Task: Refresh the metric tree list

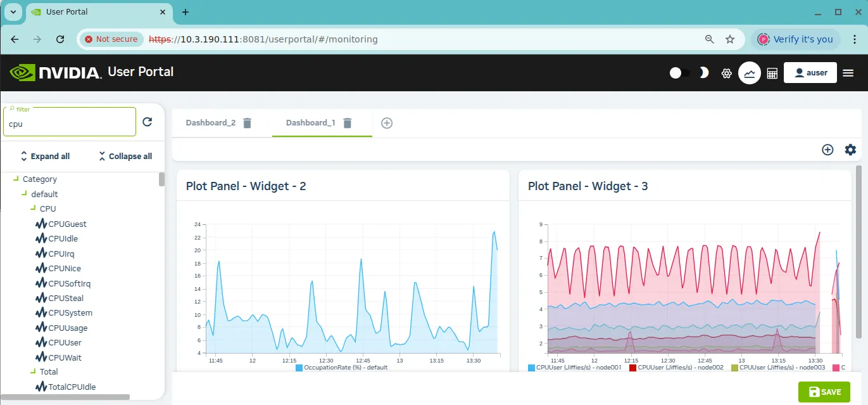Action: [x=148, y=122]
